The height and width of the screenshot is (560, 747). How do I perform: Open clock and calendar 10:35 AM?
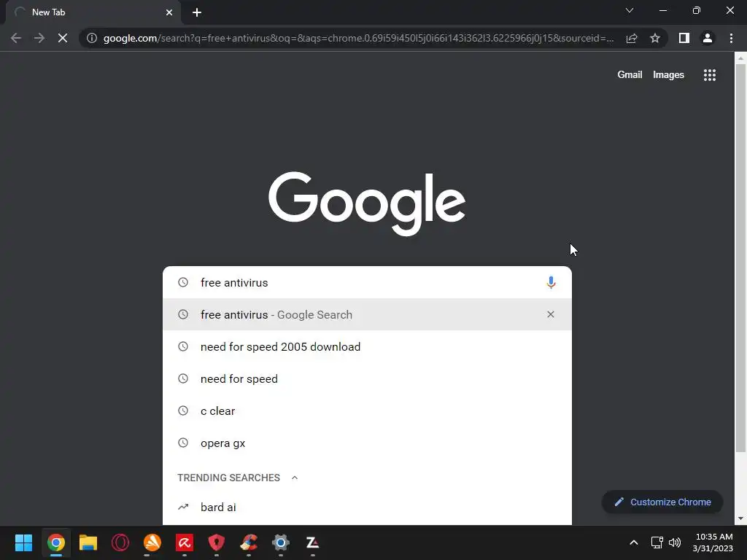[713, 542]
